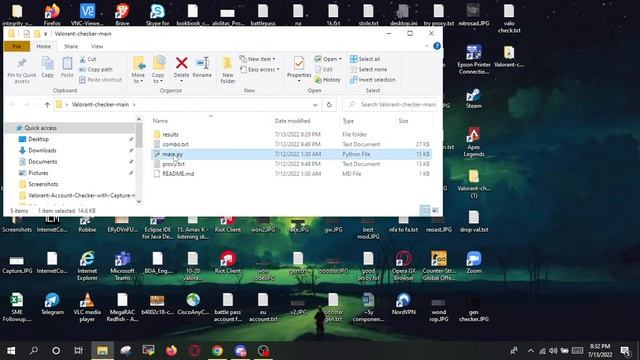Open Easy access dropdown
The width and height of the screenshot is (640, 360).
(x=260, y=69)
